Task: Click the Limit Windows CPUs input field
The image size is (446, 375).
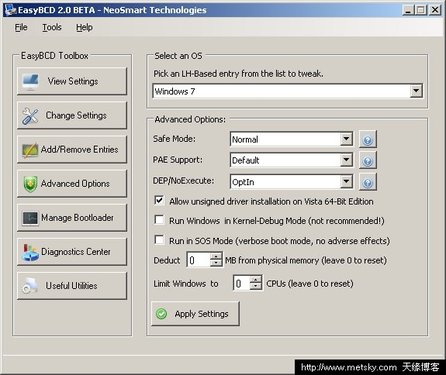Action: coord(242,283)
